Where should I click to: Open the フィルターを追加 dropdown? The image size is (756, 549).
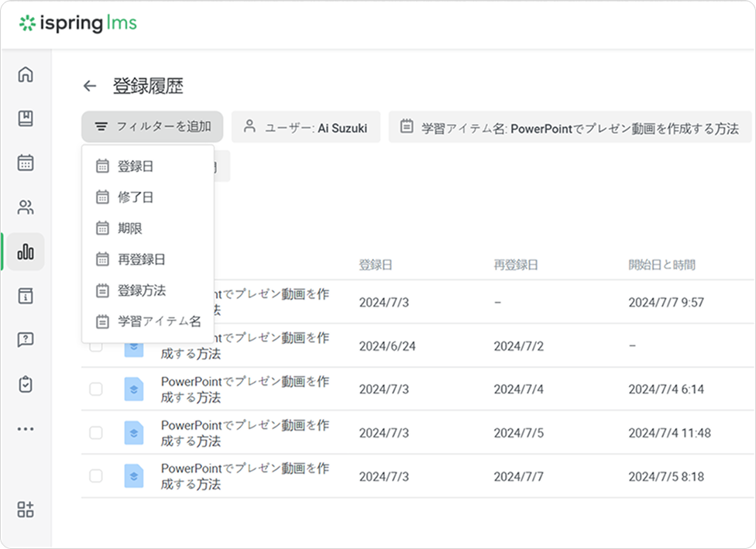[152, 127]
